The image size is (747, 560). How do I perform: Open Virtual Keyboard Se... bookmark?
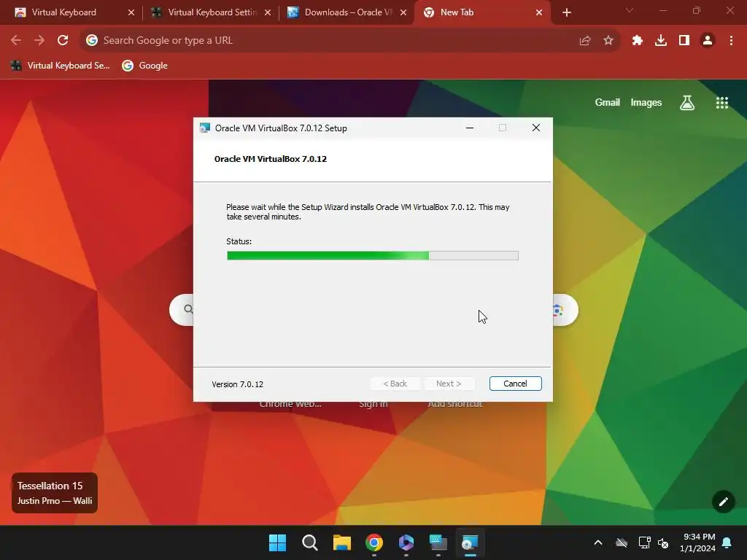click(61, 66)
